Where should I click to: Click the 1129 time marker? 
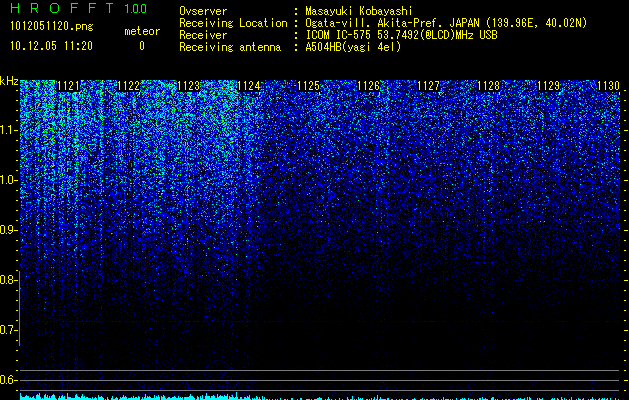(548, 86)
